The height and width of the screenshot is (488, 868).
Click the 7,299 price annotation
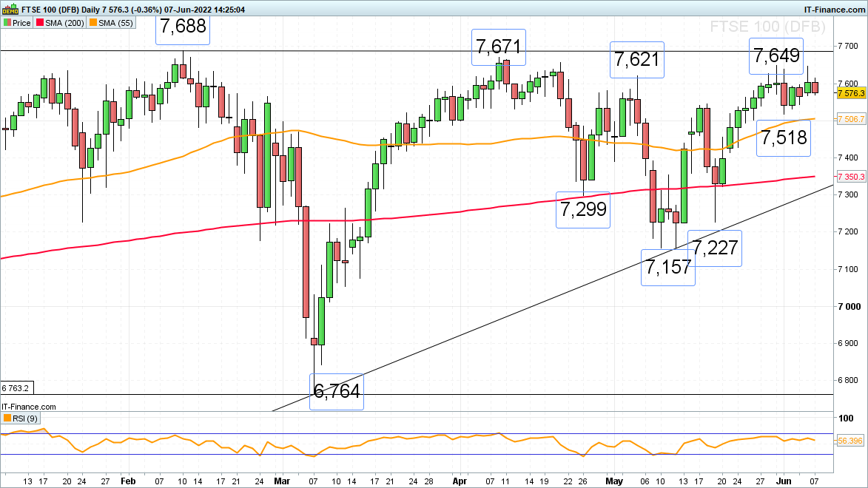point(583,210)
